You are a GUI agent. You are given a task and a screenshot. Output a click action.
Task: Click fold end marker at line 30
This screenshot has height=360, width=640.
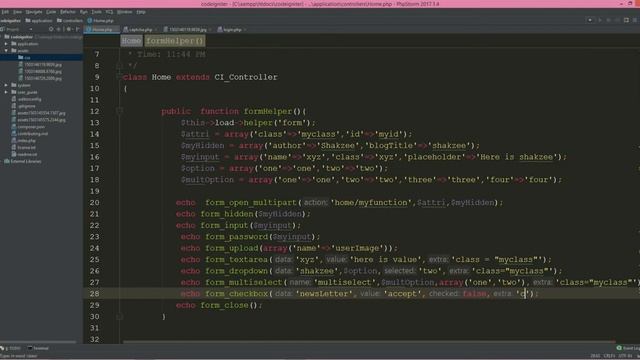click(119, 316)
